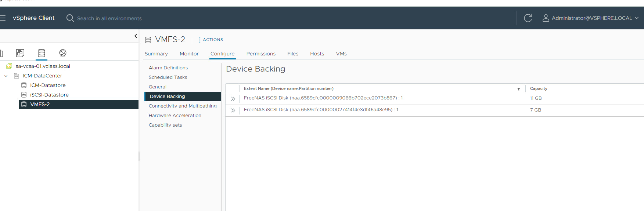Image resolution: width=644 pixels, height=211 pixels.
Task: Filter the Extent Name column
Action: click(x=519, y=89)
